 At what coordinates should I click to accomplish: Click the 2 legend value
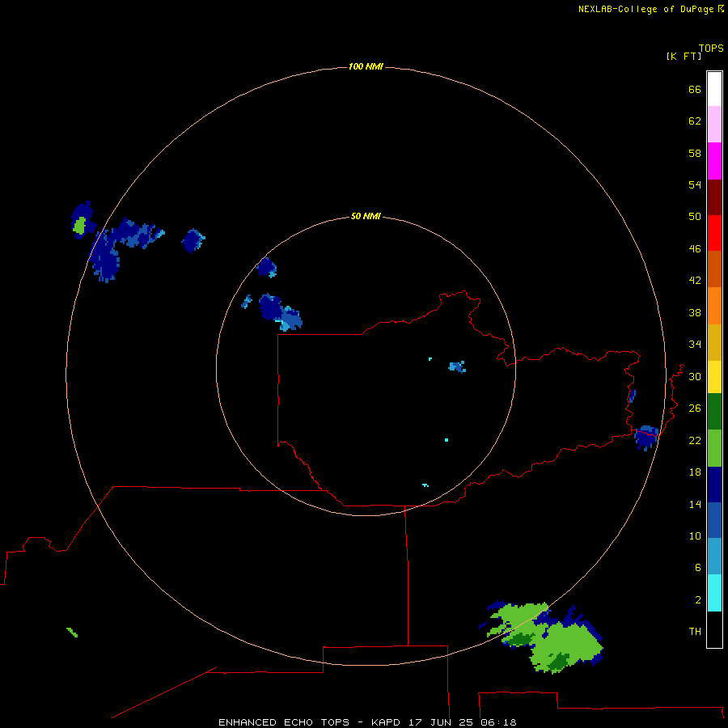tap(698, 600)
